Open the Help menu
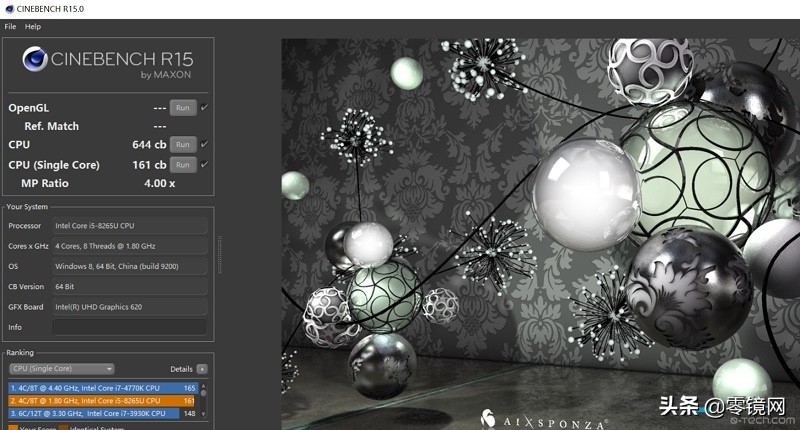 [x=33, y=26]
